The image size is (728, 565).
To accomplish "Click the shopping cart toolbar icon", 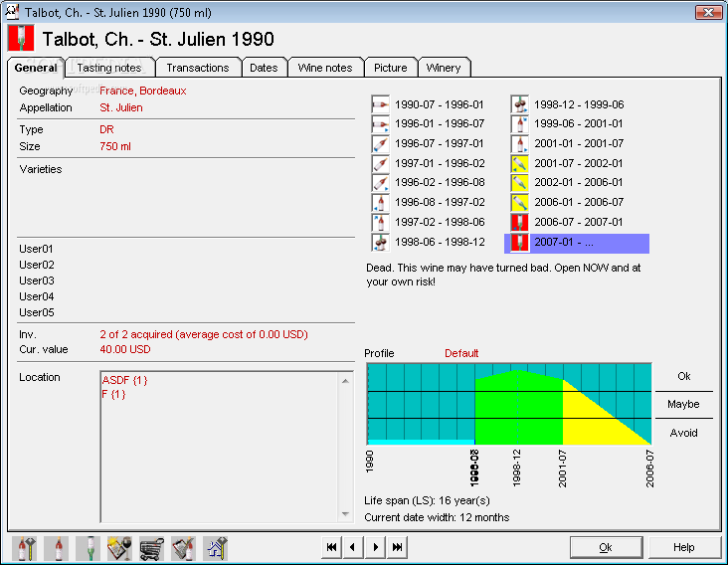I will point(152,548).
